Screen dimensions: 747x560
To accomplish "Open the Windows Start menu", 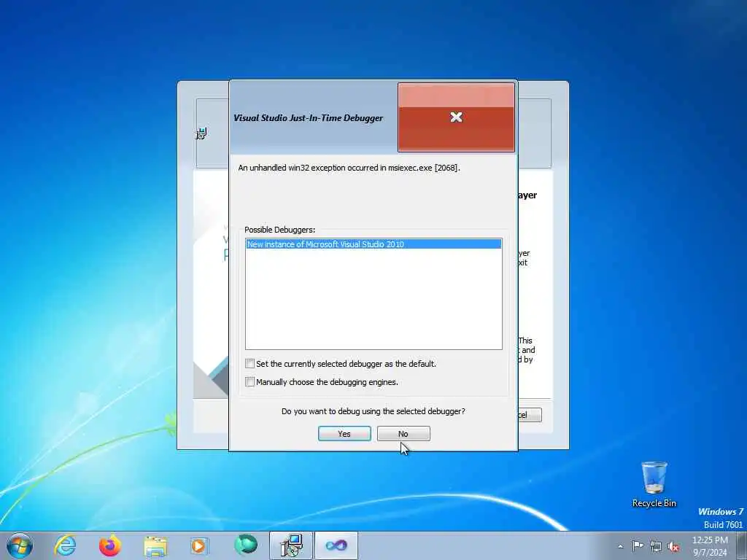I will 20,545.
